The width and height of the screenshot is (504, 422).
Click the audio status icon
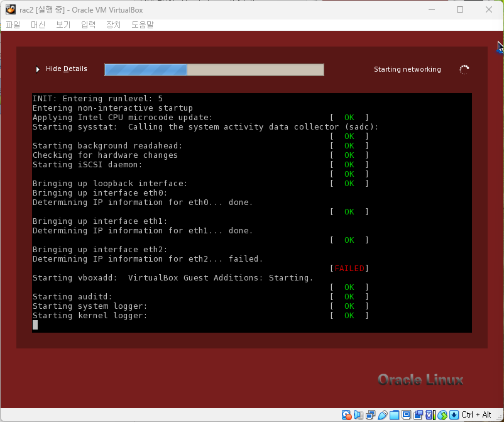(x=358, y=415)
